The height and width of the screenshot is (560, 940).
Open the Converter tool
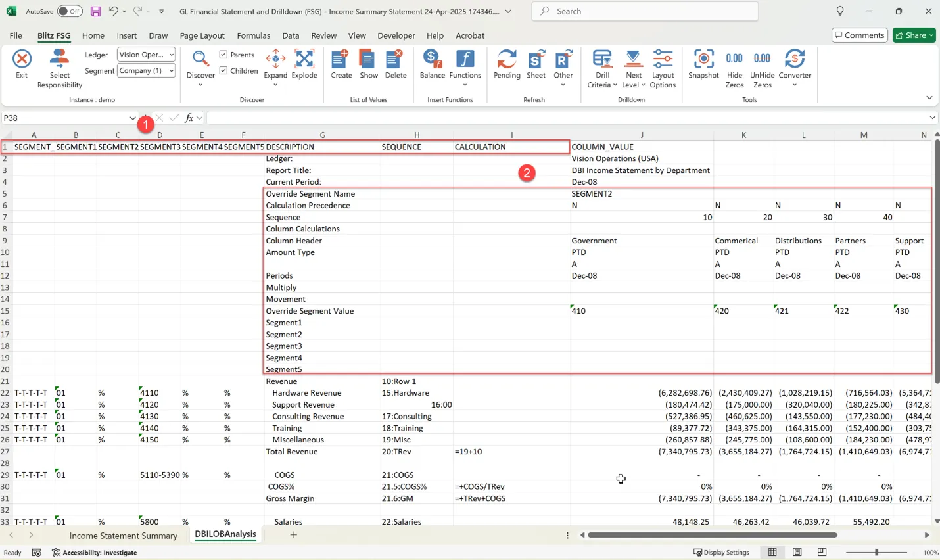point(795,68)
